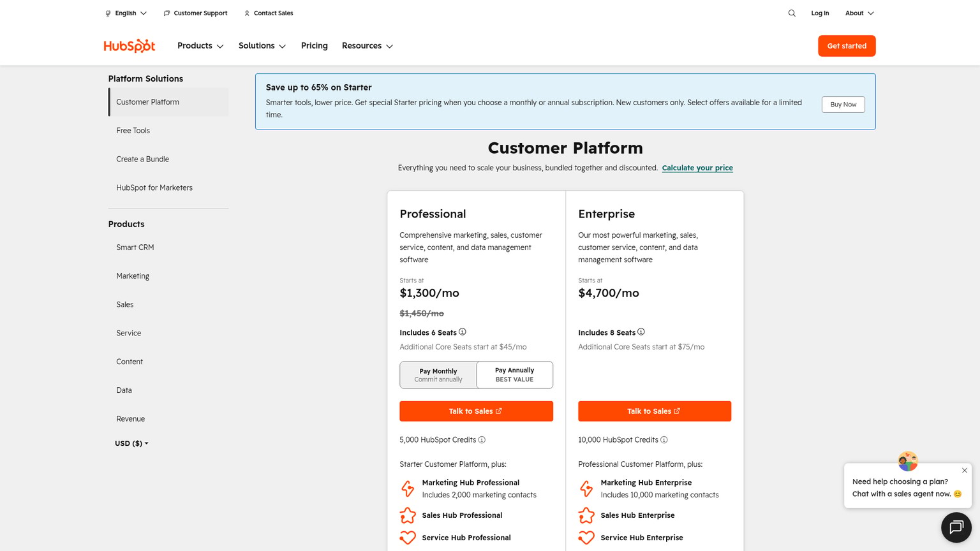980x551 pixels.
Task: Click Talk to Sales under Enterprise
Action: click(x=655, y=411)
